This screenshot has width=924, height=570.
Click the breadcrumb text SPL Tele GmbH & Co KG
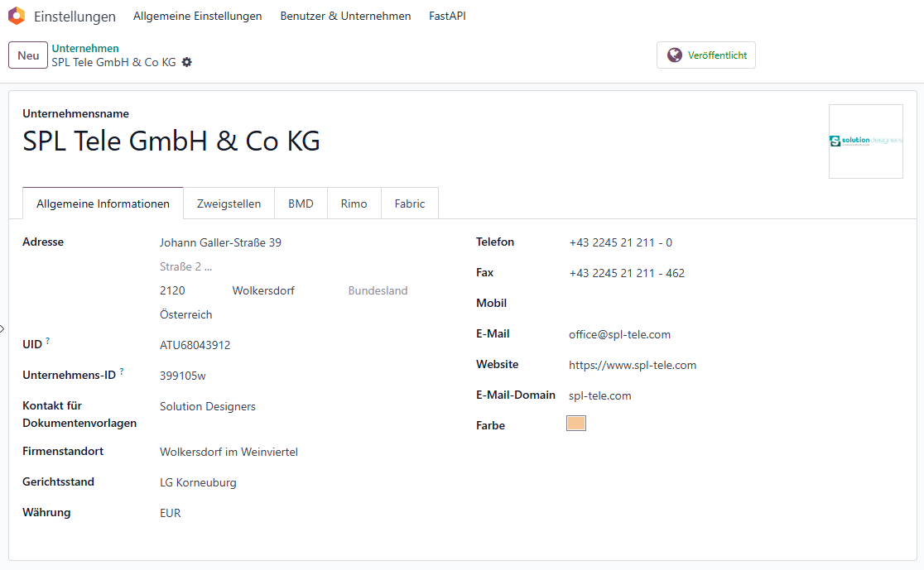(x=113, y=62)
